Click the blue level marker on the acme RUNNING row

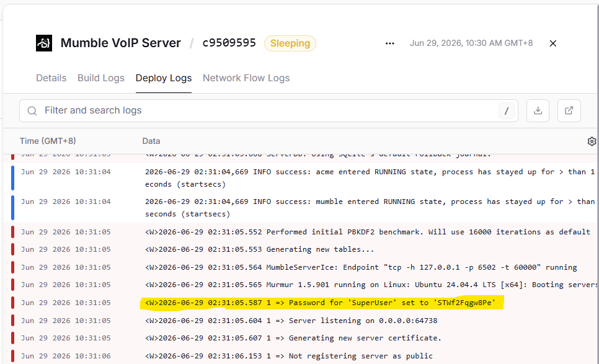[x=12, y=178]
